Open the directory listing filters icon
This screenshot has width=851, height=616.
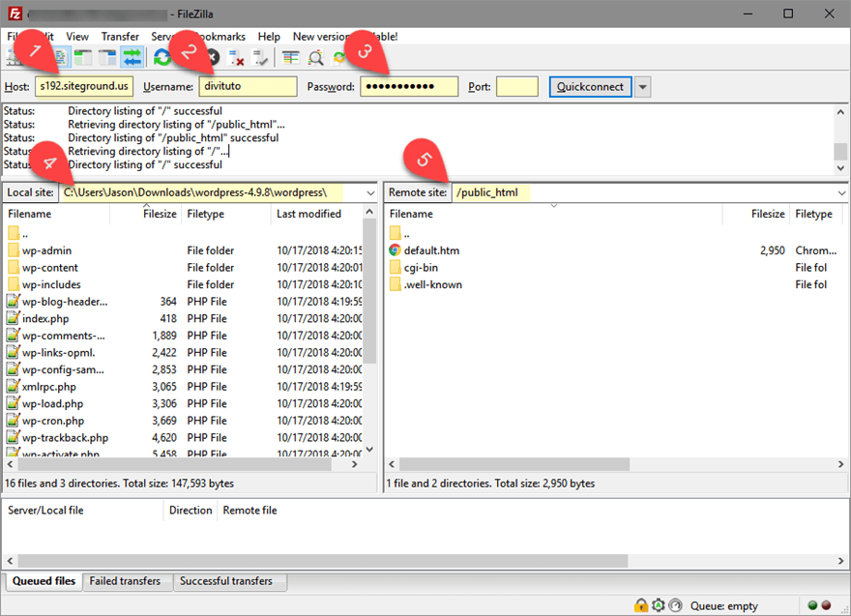(291, 57)
